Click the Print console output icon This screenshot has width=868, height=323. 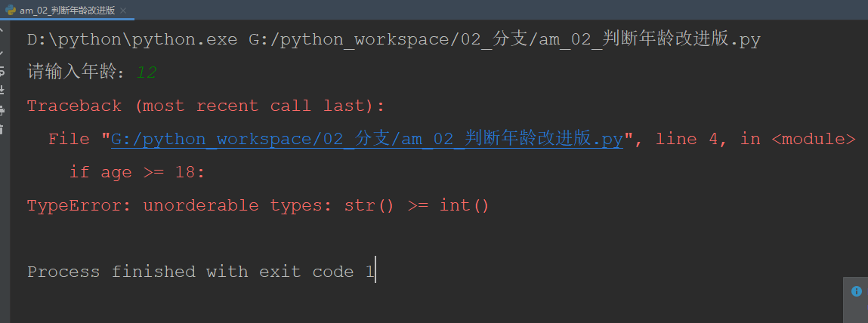[2, 110]
